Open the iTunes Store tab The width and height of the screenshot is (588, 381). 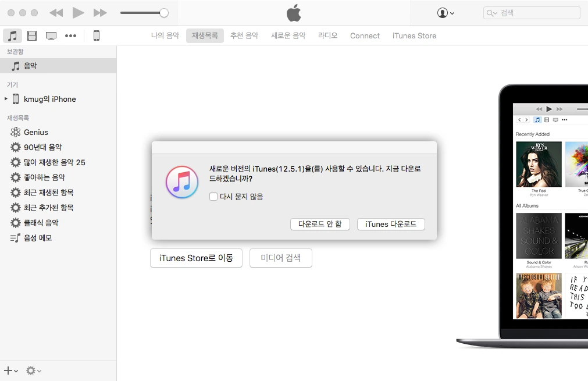[414, 35]
